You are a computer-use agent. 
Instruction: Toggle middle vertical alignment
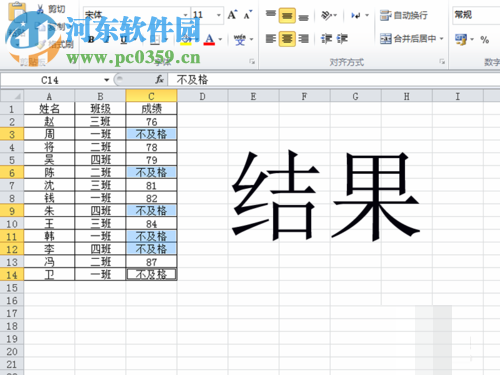click(x=287, y=15)
